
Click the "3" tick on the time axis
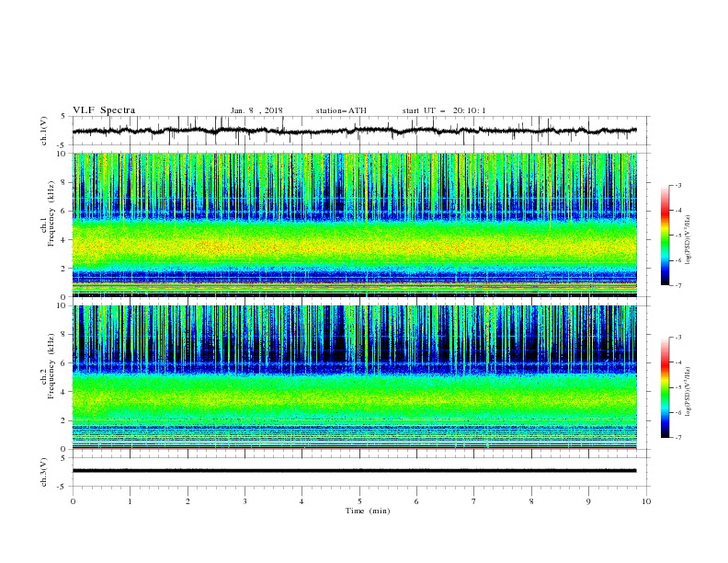tap(245, 501)
